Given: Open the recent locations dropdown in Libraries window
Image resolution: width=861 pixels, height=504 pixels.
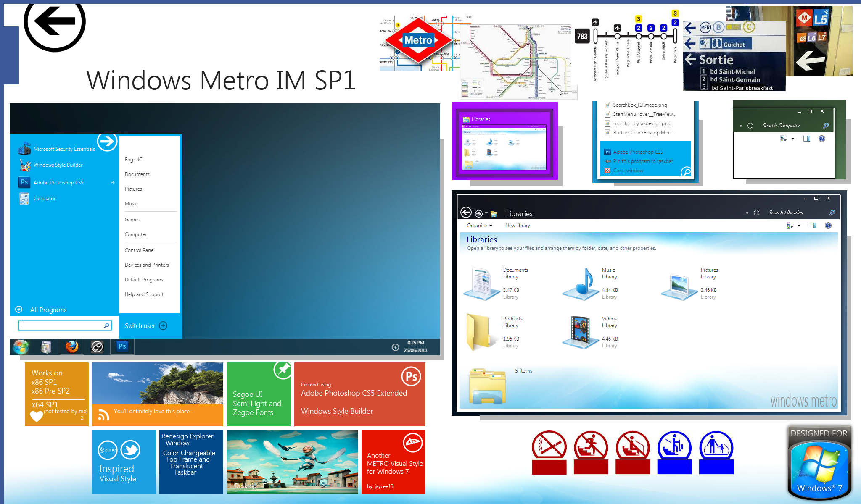Looking at the screenshot, I should [x=486, y=213].
